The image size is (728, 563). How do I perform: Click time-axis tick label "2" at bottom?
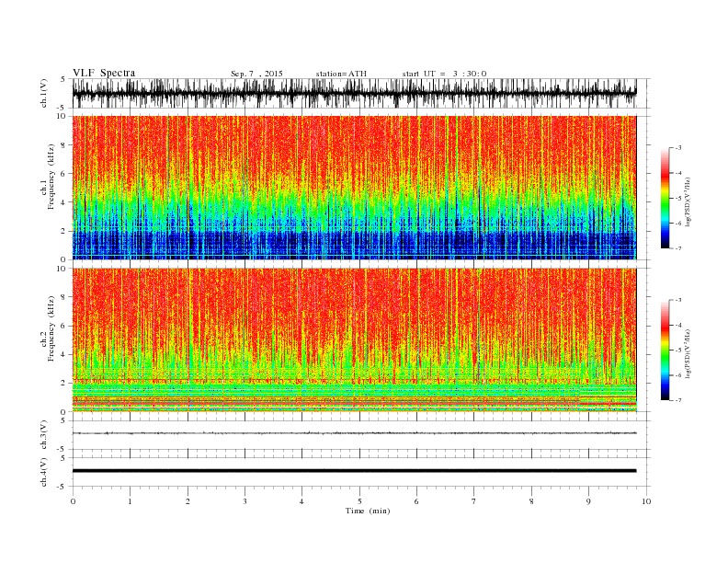(188, 501)
